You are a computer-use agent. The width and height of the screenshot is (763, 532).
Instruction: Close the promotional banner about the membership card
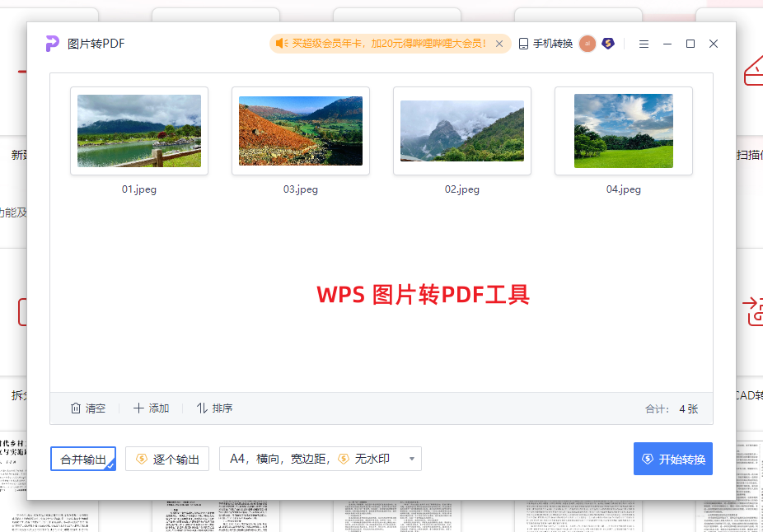pyautogui.click(x=499, y=44)
